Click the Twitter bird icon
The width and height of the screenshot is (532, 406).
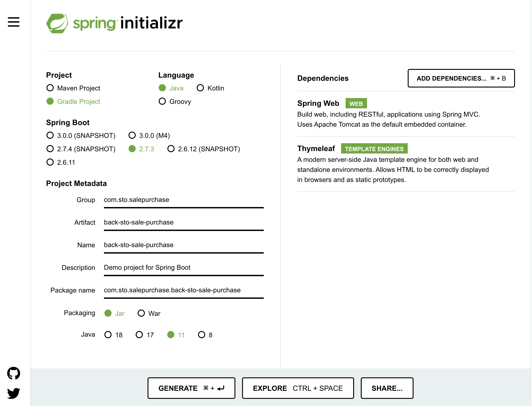(x=13, y=393)
